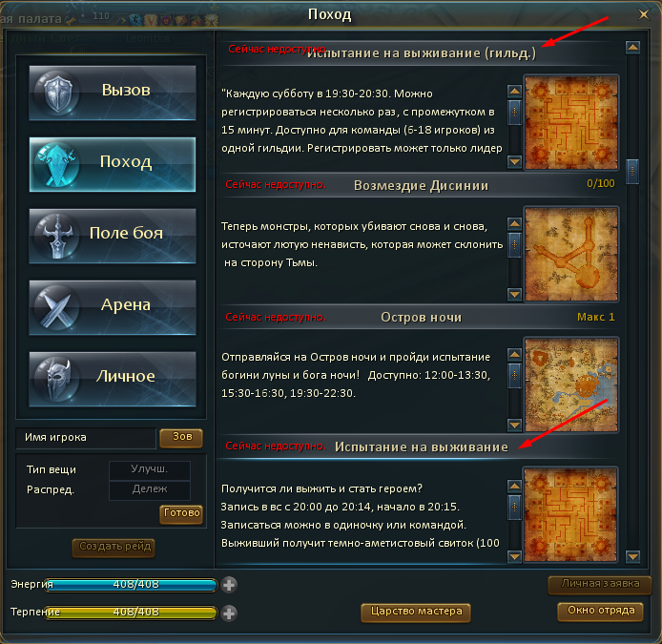This screenshot has height=644, width=662.
Task: Click down arrow of guild trial description
Action: [x=514, y=161]
